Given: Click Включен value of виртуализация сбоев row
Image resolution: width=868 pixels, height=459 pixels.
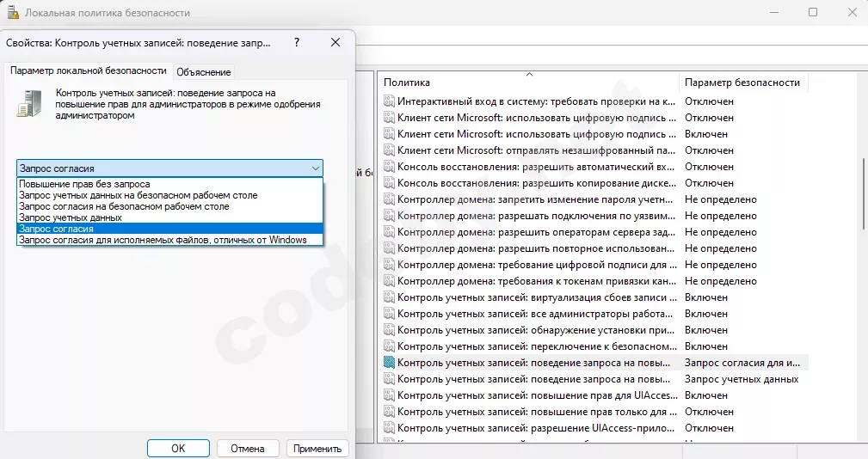Looking at the screenshot, I should (x=706, y=297).
